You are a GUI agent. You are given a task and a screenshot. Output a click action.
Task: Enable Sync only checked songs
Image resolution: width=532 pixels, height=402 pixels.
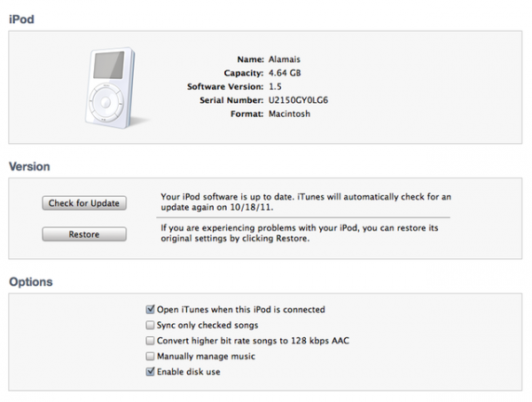[150, 326]
